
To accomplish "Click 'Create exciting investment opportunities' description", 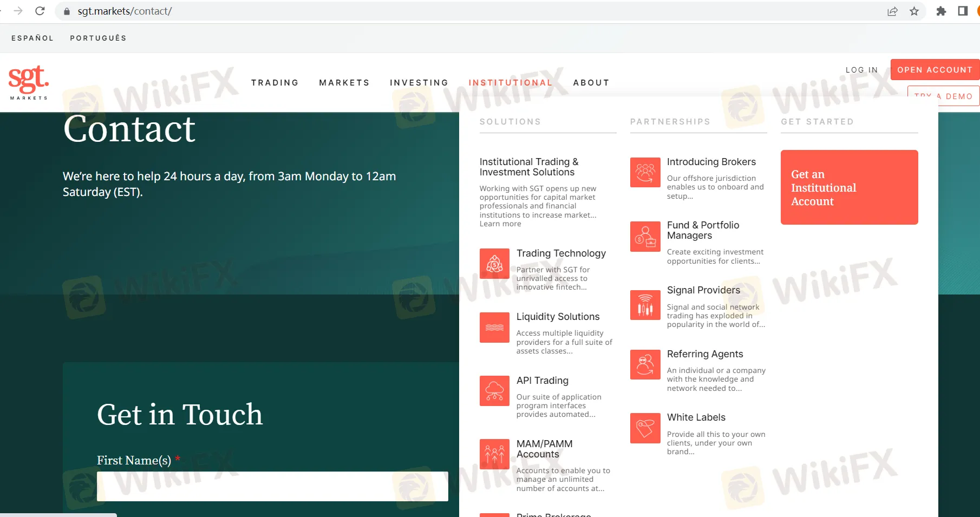I will [x=715, y=256].
